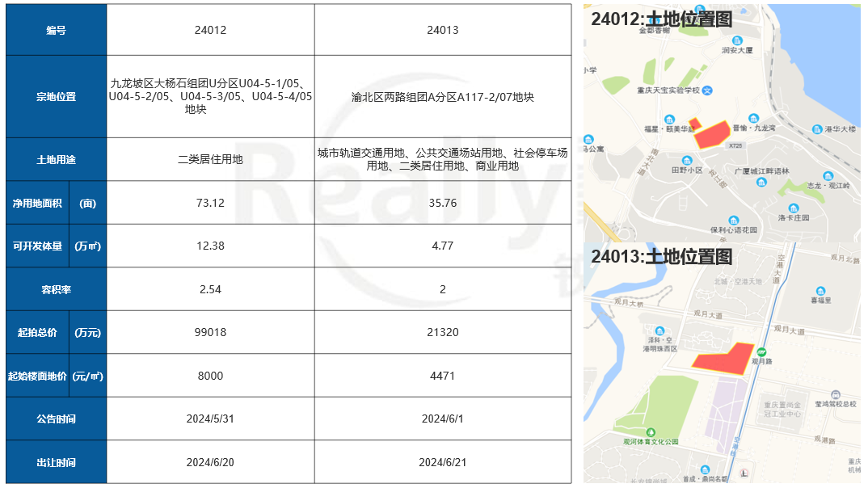Click the 观月北路 road label
This screenshot has width=868, height=488.
(845, 259)
